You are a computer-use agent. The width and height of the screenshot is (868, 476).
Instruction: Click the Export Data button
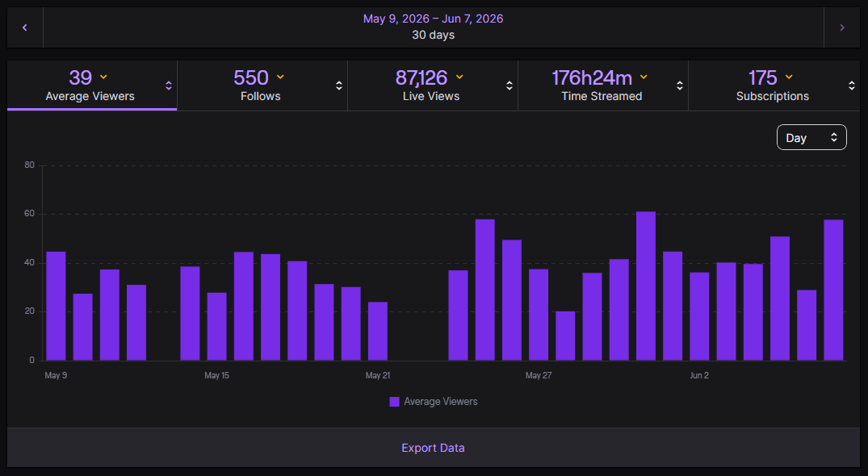coord(433,448)
